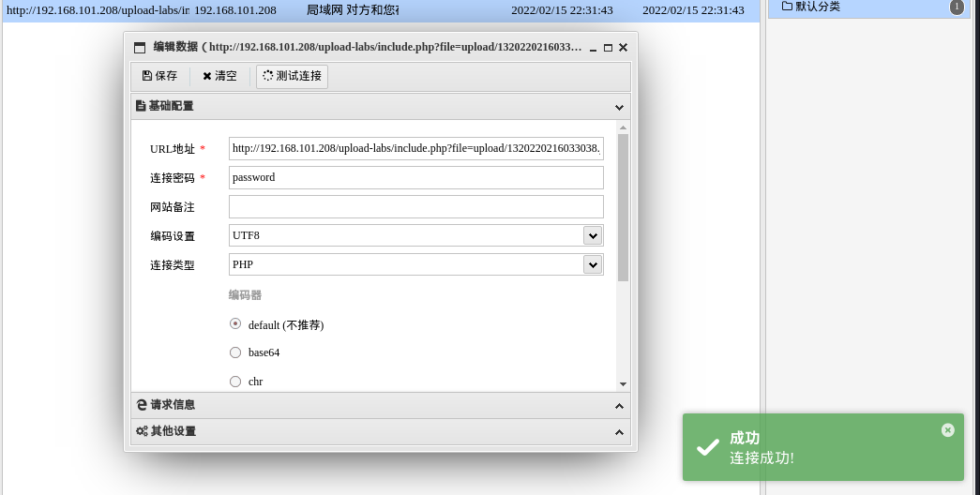Click the 网站备注 notes field
Screen dimensions: 980x495
coord(416,207)
